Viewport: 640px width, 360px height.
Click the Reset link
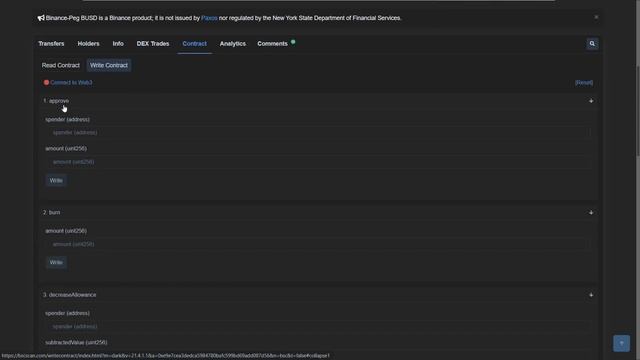tap(584, 82)
